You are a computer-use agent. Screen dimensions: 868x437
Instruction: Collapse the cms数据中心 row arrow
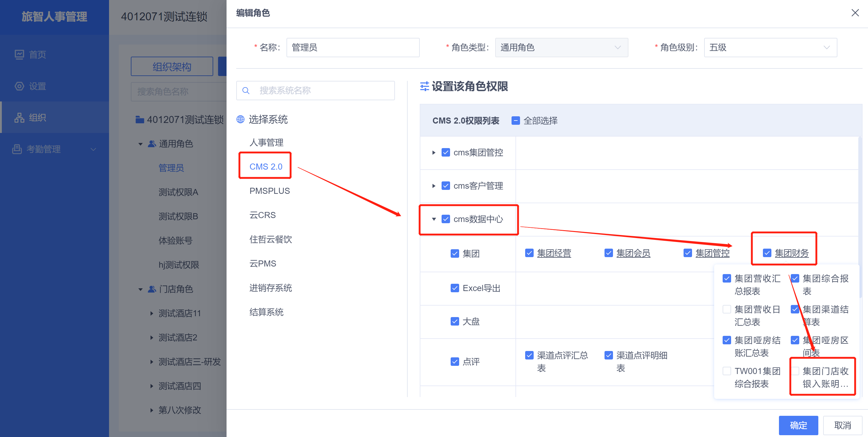click(x=434, y=219)
